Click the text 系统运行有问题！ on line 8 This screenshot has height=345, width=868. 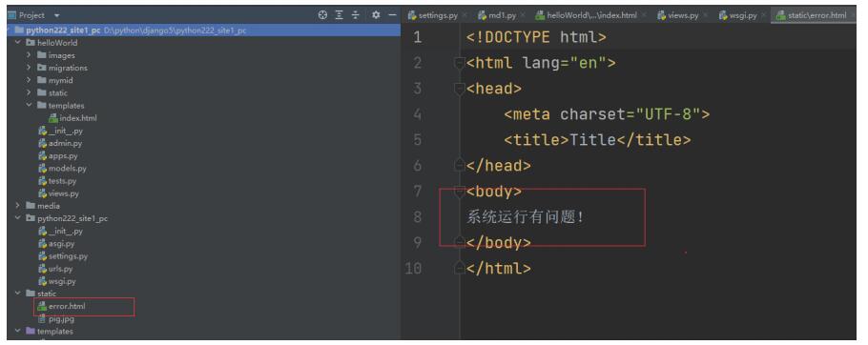click(526, 216)
